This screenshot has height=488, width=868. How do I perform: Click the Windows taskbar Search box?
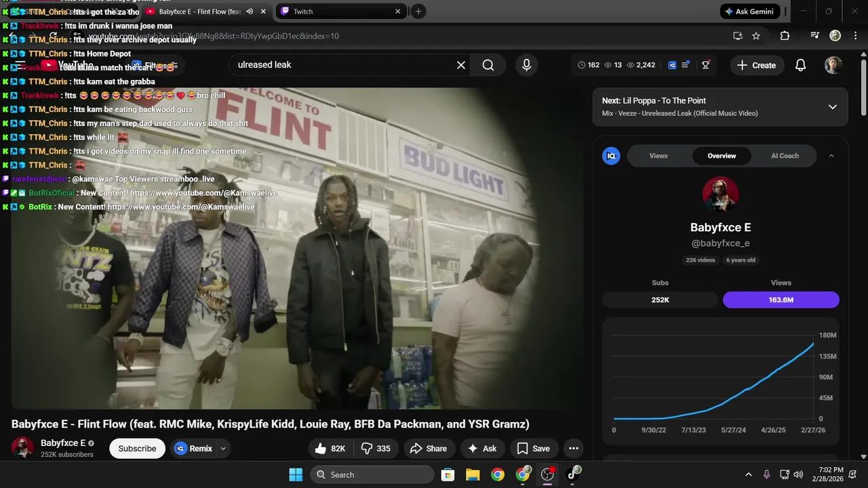pos(372,474)
